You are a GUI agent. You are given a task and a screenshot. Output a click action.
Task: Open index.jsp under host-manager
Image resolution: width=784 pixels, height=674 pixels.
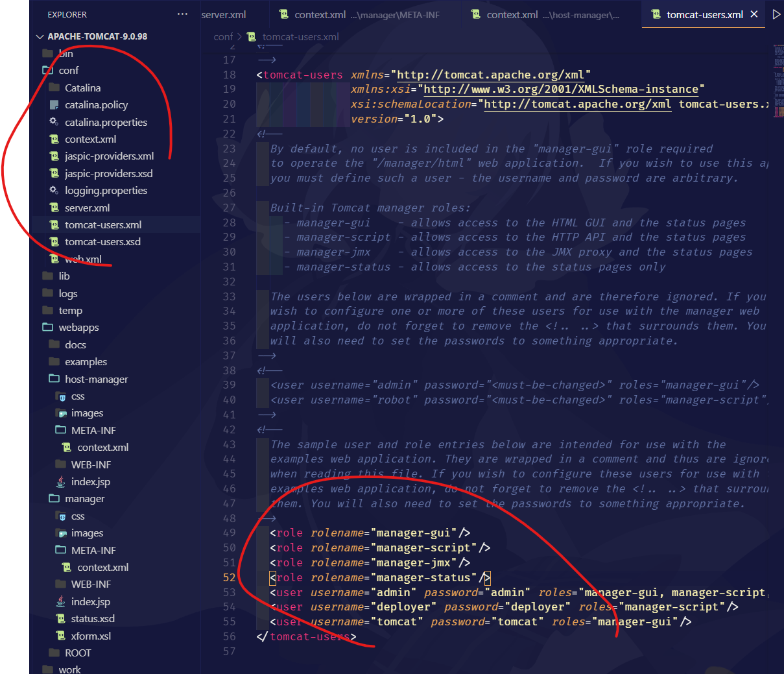point(90,481)
